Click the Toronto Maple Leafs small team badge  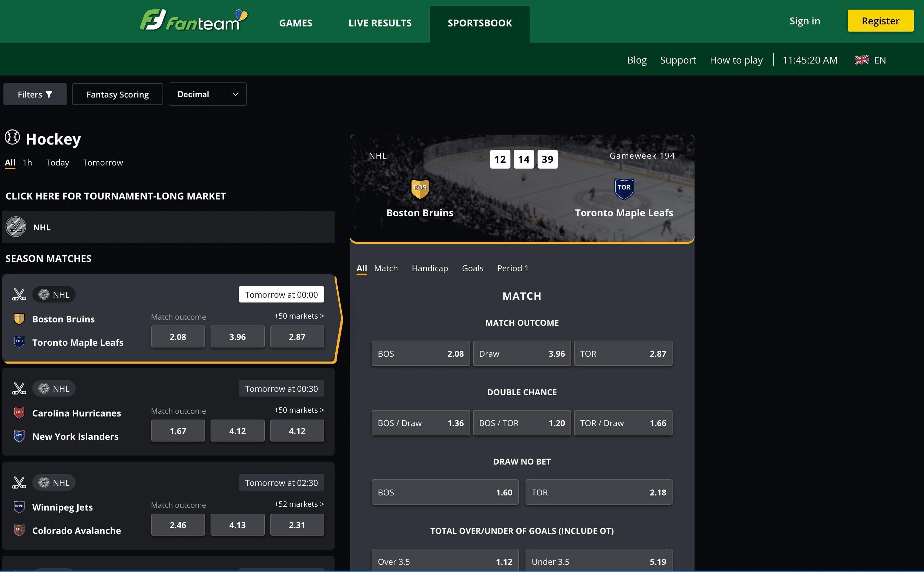coord(19,342)
